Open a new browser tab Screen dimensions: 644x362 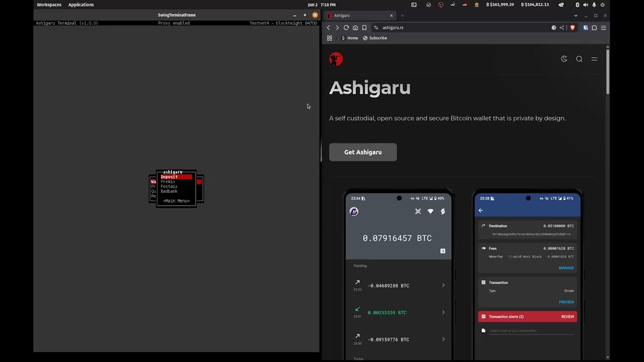point(402,16)
